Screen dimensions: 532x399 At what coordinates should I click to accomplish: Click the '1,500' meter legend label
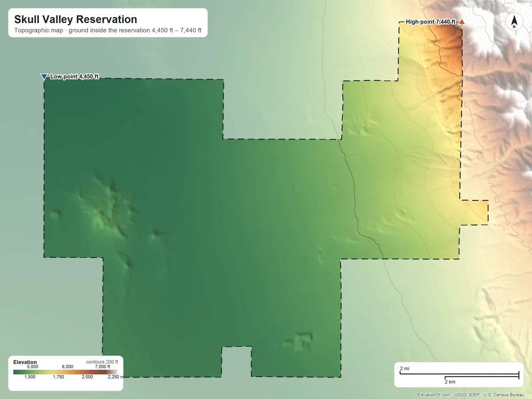pos(30,377)
